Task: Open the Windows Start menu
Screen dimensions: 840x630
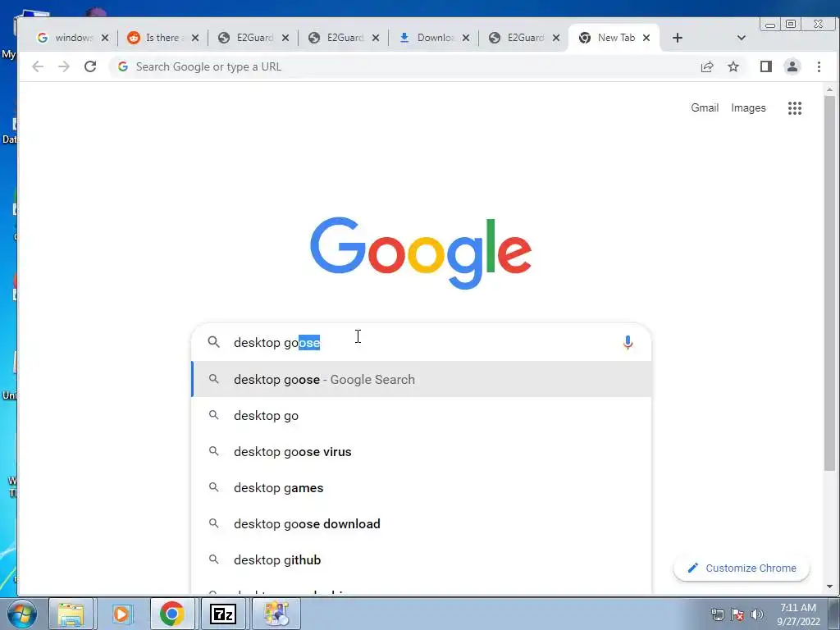Action: [21, 614]
